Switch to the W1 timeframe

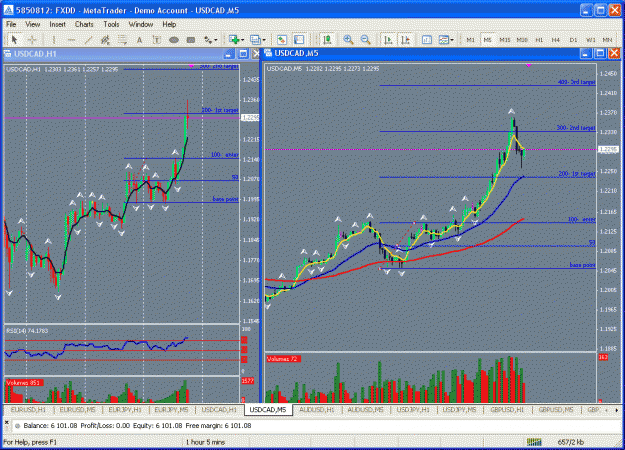point(590,40)
